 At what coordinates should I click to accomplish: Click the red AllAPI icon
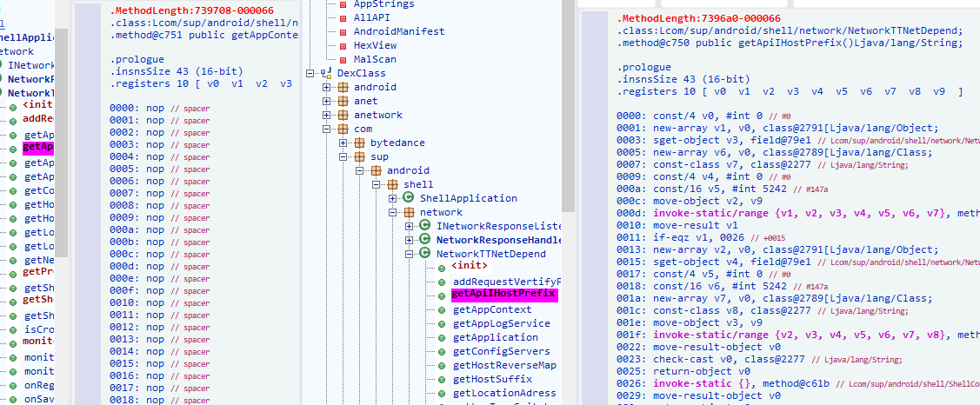(x=343, y=17)
